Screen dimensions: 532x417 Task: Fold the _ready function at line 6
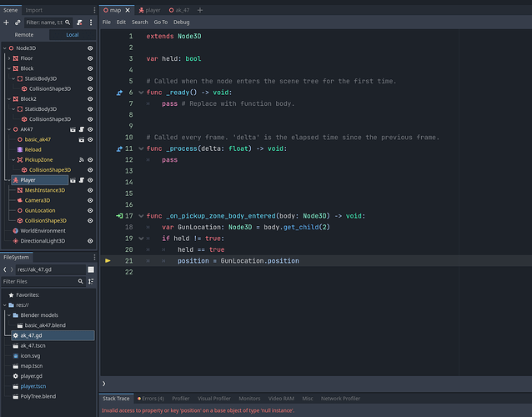tap(141, 93)
